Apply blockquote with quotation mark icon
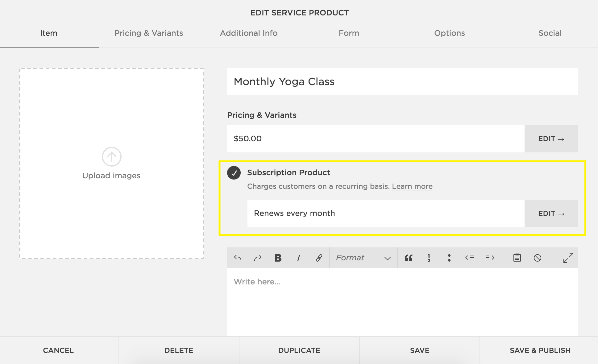Viewport: 598px width, 364px height. [x=409, y=258]
